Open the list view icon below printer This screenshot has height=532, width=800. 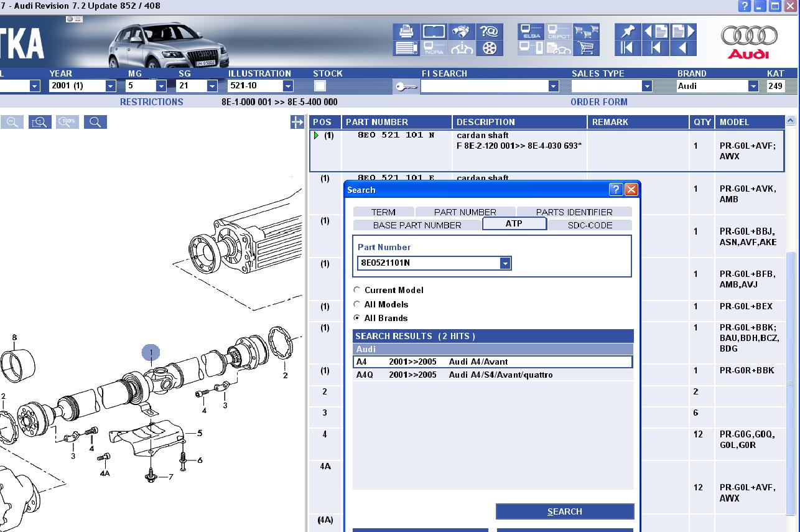(x=406, y=48)
